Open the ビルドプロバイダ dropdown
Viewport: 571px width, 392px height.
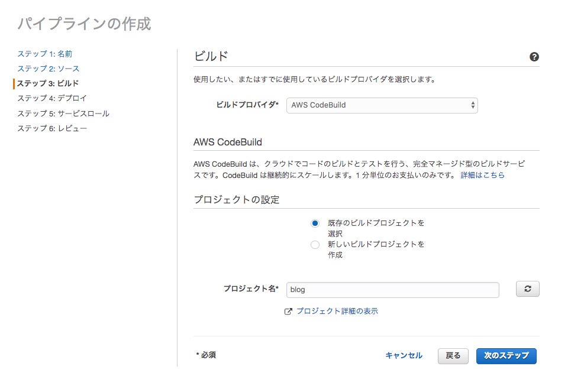click(x=382, y=105)
